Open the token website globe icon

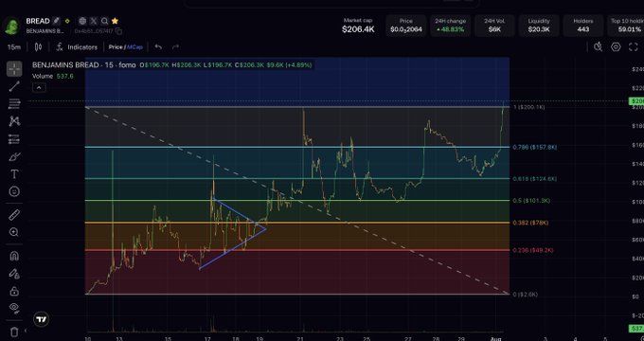tap(82, 21)
